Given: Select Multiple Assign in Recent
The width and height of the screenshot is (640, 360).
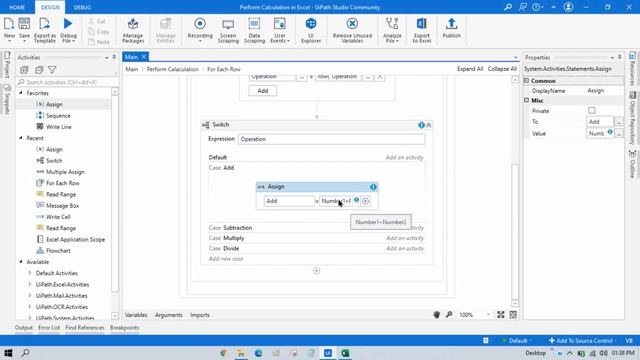Looking at the screenshot, I should point(65,172).
